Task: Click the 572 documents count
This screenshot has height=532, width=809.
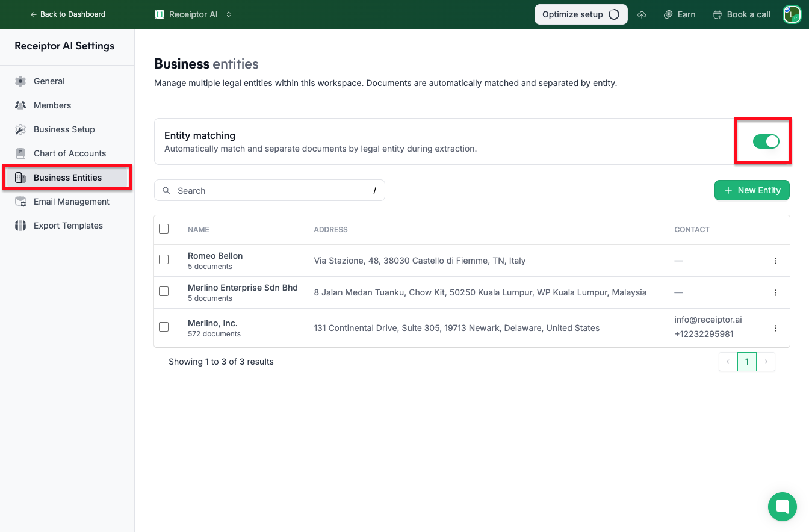Action: coord(214,334)
